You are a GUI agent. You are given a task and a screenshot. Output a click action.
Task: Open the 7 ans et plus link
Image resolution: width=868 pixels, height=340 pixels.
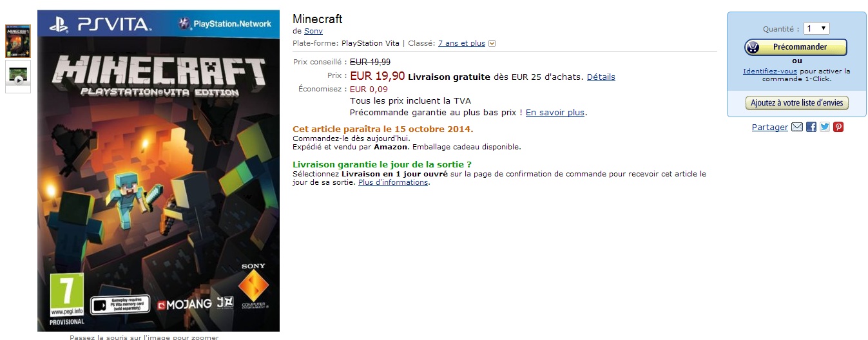tap(461, 43)
